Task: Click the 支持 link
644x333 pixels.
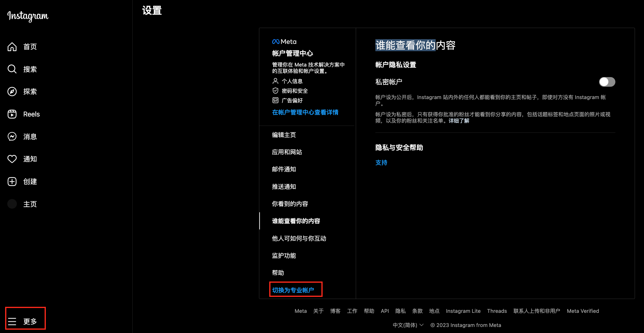Action: pyautogui.click(x=381, y=163)
